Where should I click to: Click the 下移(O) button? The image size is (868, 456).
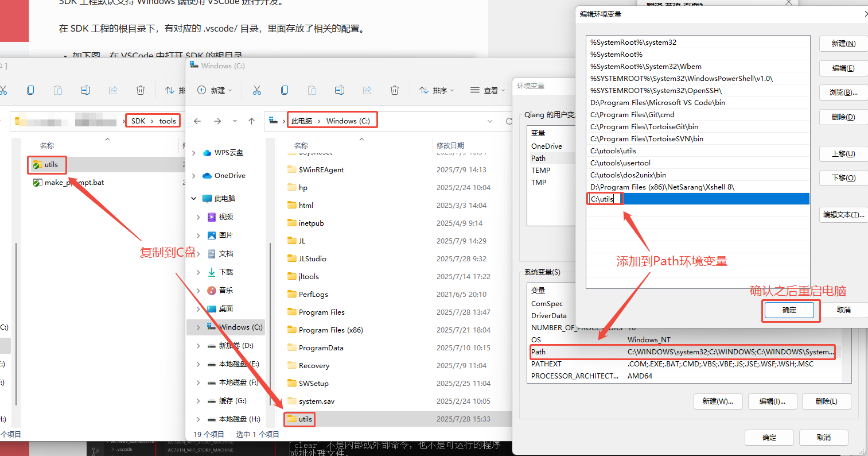(x=843, y=178)
